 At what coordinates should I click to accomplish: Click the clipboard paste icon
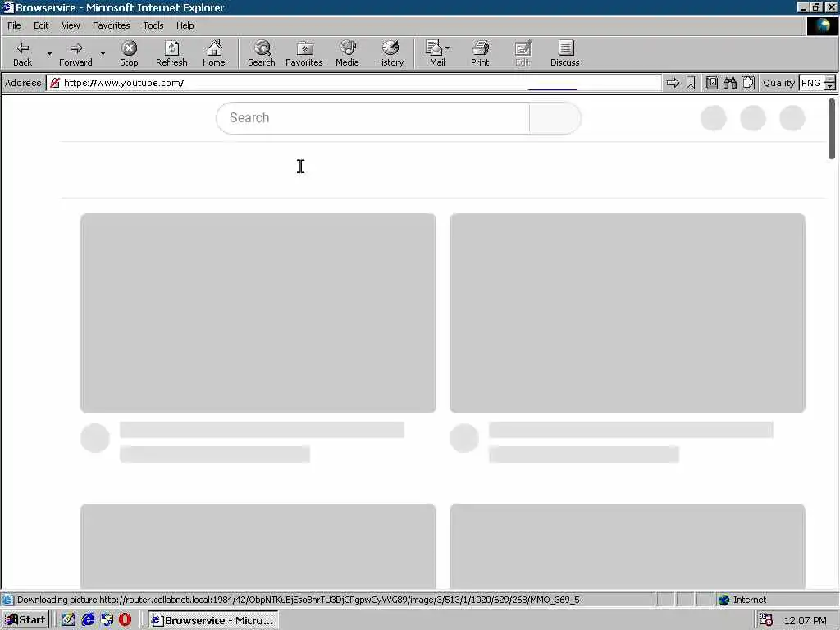coord(748,83)
